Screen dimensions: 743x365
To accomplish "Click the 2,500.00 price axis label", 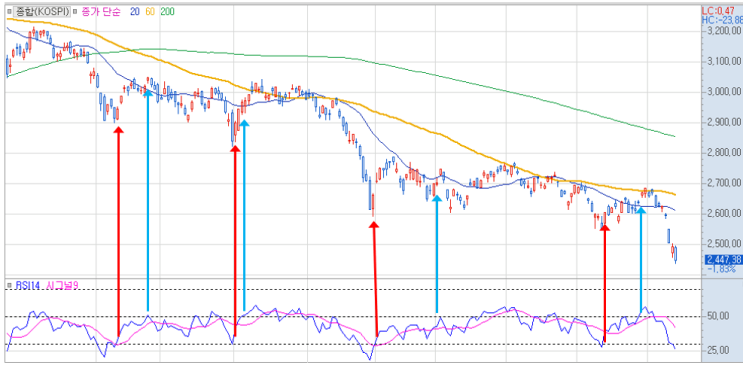I will [725, 244].
